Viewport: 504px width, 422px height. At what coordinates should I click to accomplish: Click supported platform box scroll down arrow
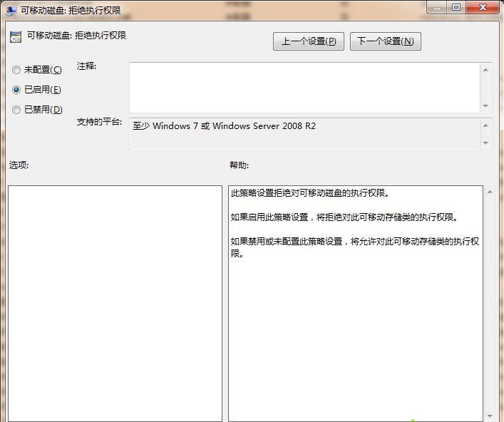coord(485,143)
